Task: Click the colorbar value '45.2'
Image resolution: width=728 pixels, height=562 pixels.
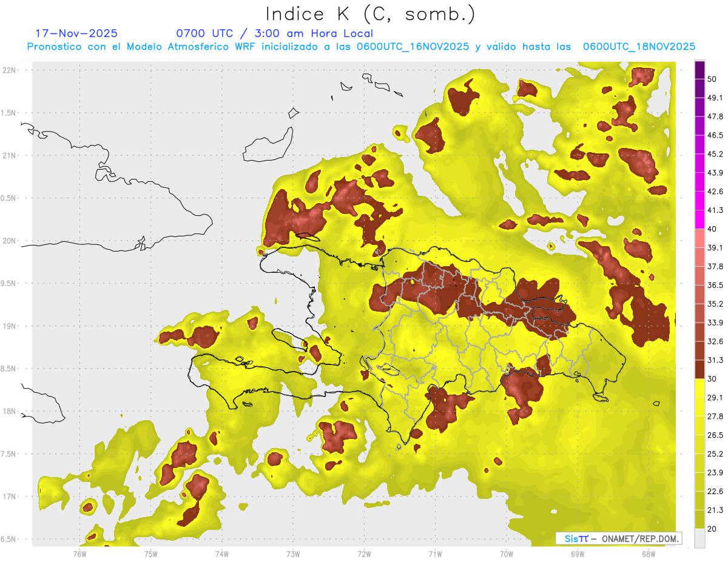Action: pos(715,154)
